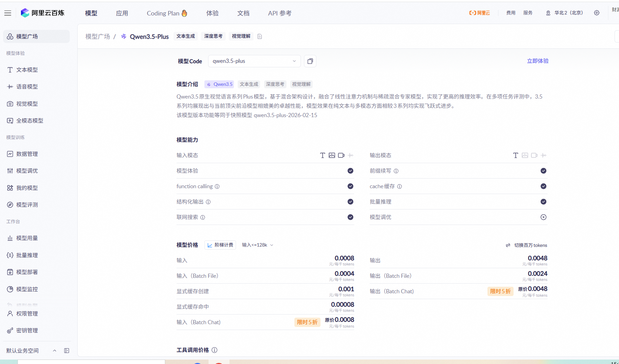Click the audio input modality icon

(x=351, y=155)
